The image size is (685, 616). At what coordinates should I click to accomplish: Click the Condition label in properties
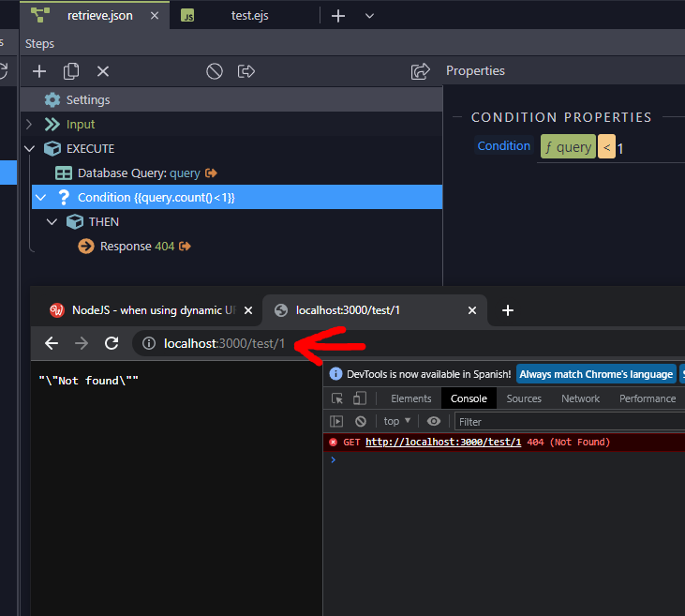tap(504, 146)
